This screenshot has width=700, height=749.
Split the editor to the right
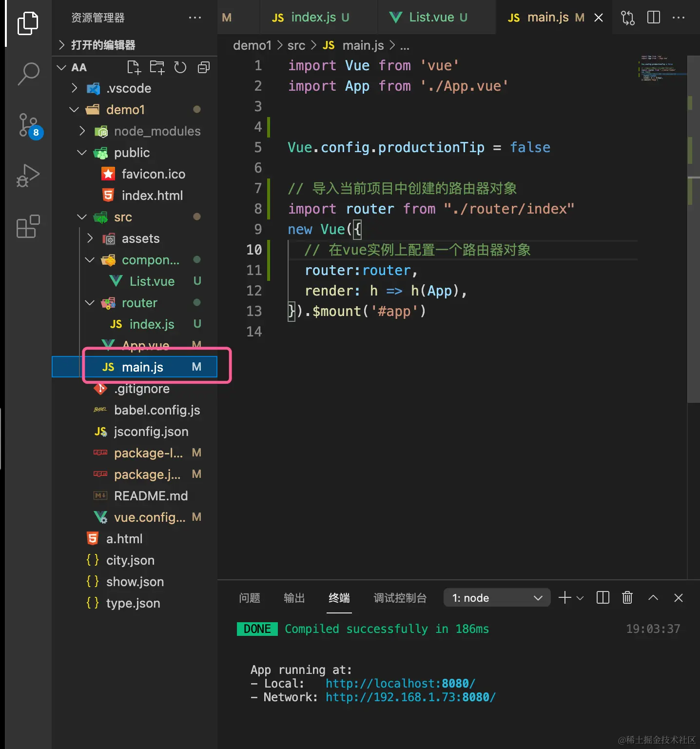point(654,18)
